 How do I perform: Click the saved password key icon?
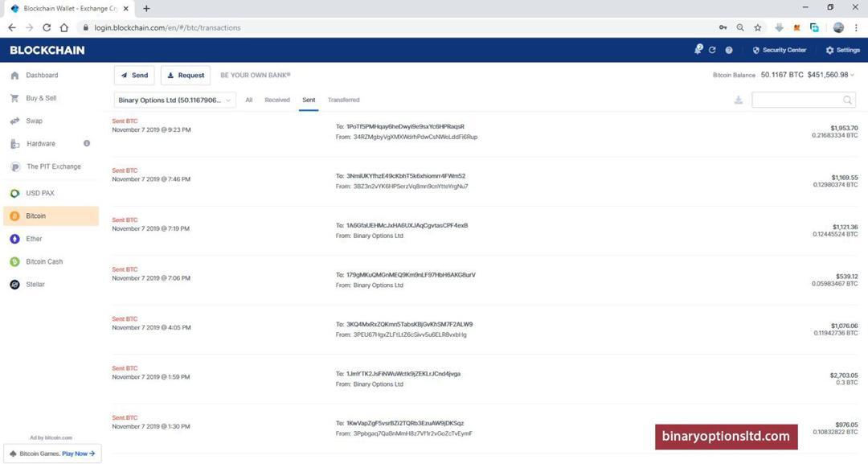point(723,27)
